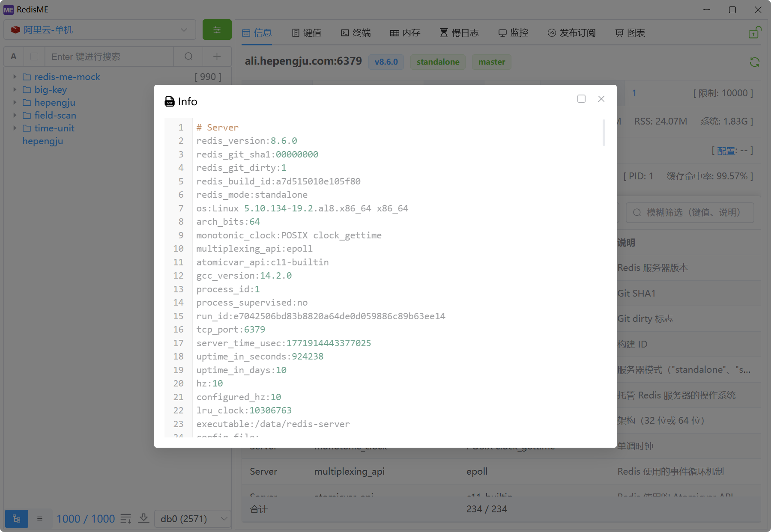Click the key search magnifier icon
The image size is (771, 532).
pos(188,56)
